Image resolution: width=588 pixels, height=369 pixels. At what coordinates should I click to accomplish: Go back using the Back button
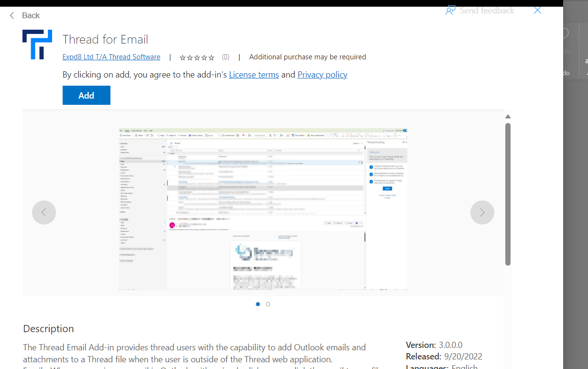[x=24, y=15]
